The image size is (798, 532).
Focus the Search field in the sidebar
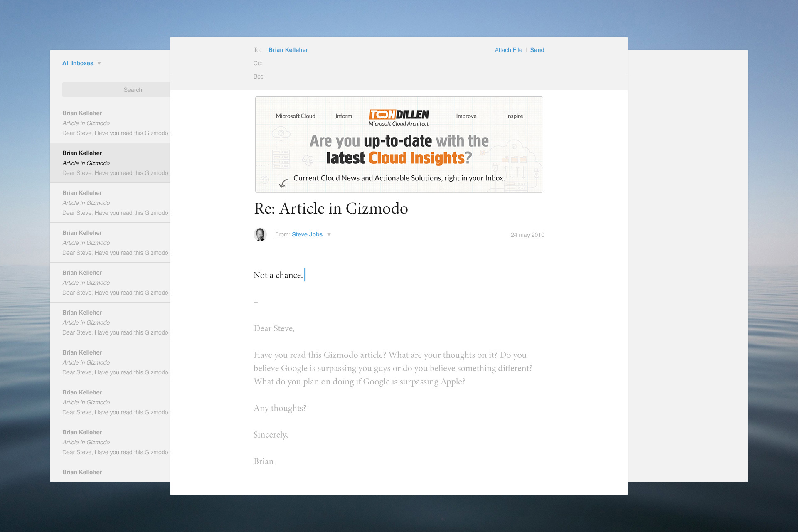116,90
